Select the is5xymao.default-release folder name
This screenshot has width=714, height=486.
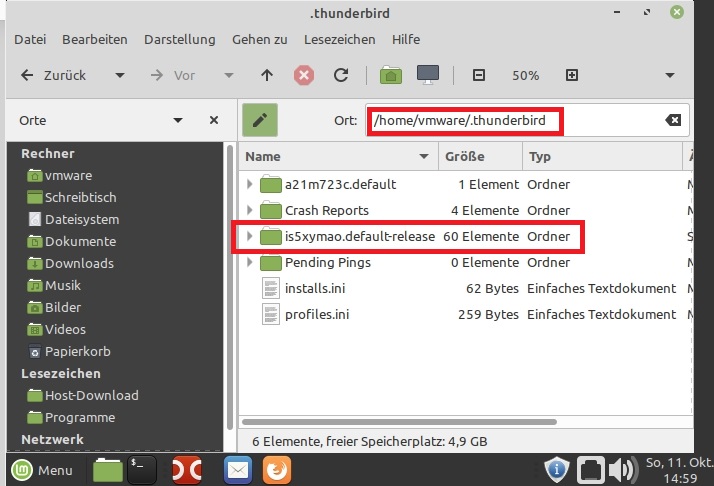[360, 236]
